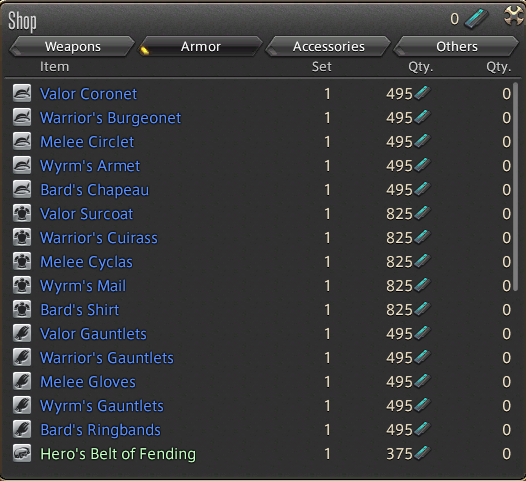This screenshot has height=481, width=526.
Task: Click the head armor icon beside Valor Coronet
Action: pyautogui.click(x=22, y=93)
